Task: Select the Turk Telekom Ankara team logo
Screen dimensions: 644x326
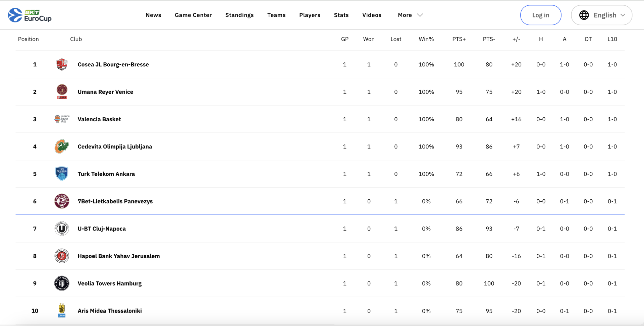Action: pyautogui.click(x=62, y=174)
